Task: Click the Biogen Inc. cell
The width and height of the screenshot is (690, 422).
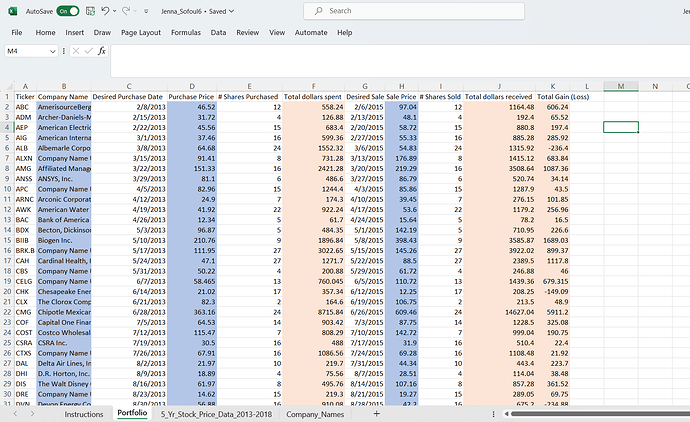Action: [64, 240]
